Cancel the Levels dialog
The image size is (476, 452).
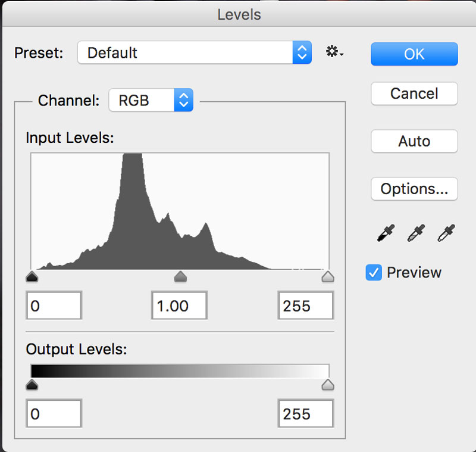point(414,93)
